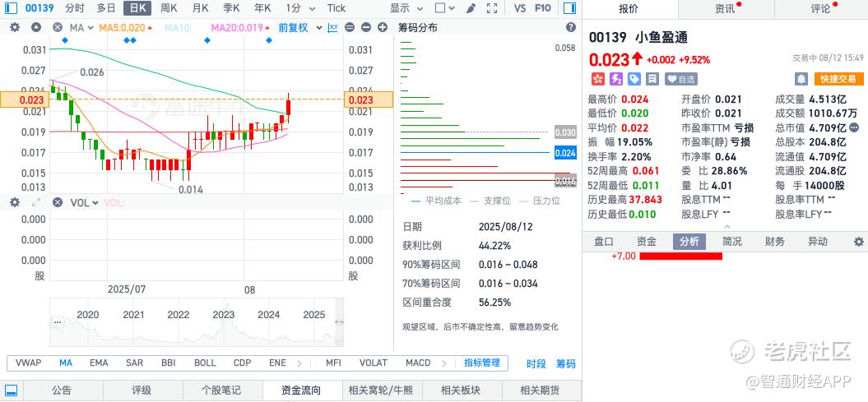Viewport: 868px width, 402px height.
Task: Open help for 筹码分布
Action: pyautogui.click(x=571, y=27)
